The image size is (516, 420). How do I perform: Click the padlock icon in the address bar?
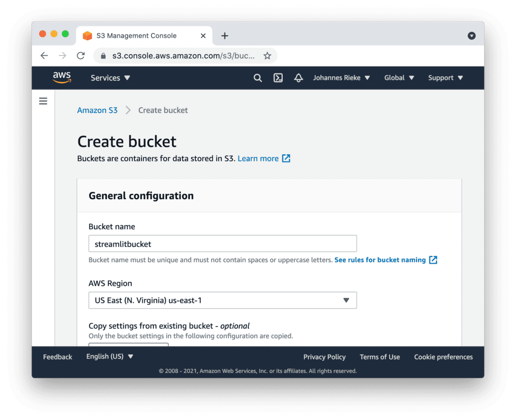coord(103,55)
